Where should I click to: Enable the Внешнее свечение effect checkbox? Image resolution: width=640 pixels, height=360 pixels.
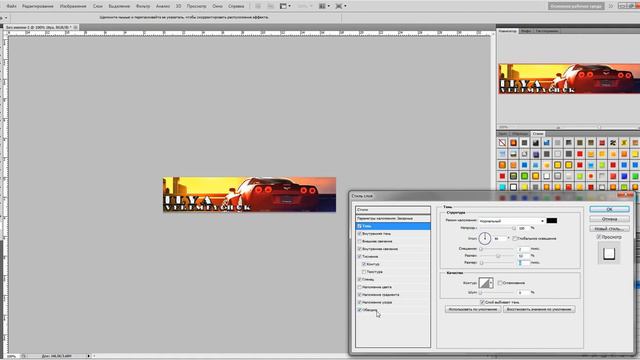point(360,241)
